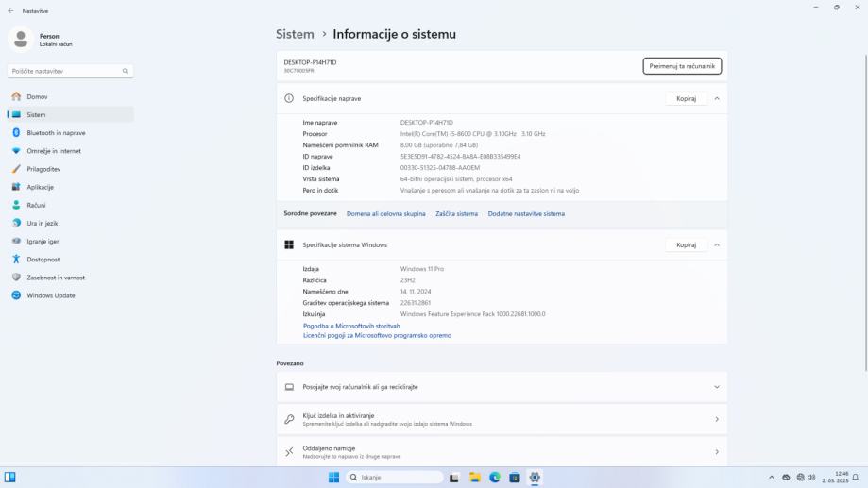Click the Računi sidebar icon
The image size is (868, 488).
16,205
